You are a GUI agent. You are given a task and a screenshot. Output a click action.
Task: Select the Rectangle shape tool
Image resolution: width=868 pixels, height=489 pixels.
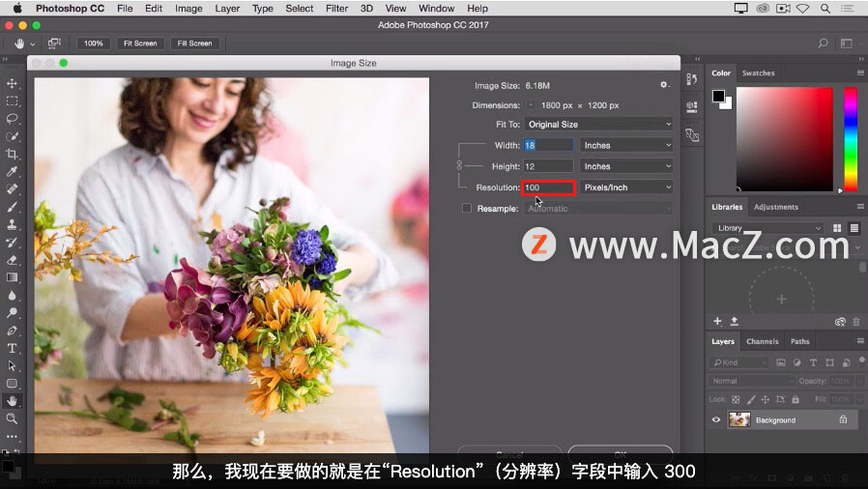12,384
